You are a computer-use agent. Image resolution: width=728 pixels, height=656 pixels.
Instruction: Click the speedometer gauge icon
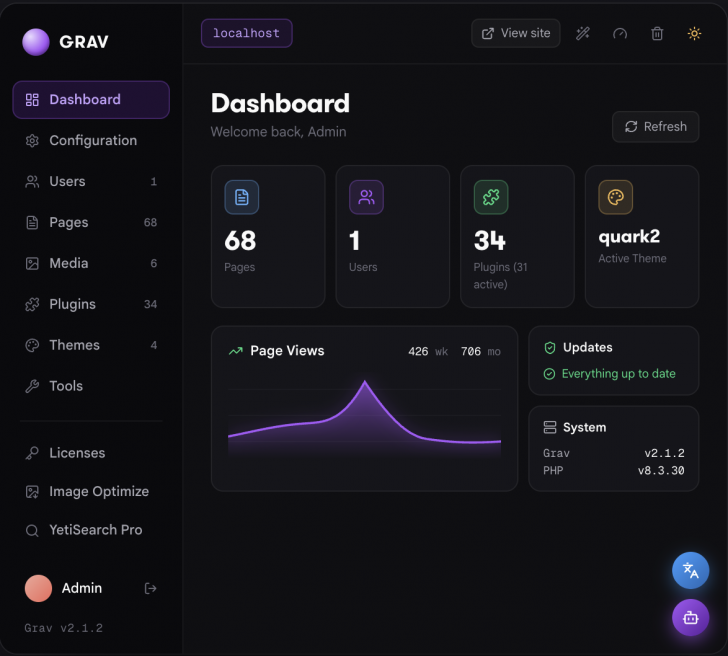coord(620,33)
